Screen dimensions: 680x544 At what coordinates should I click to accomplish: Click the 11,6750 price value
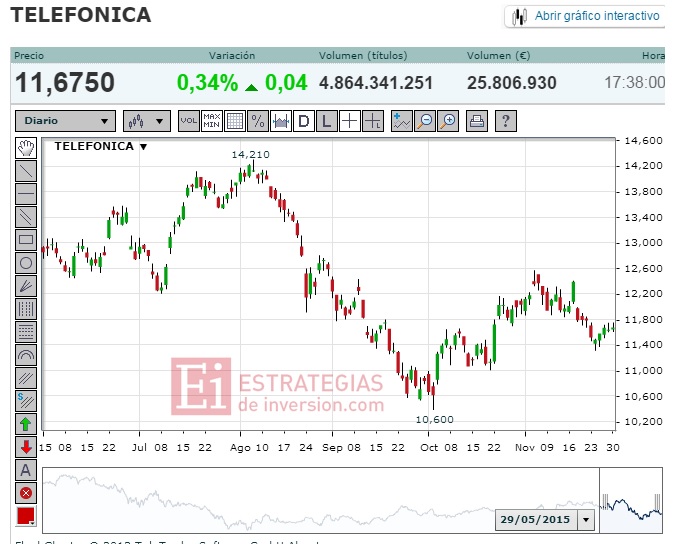[x=65, y=82]
